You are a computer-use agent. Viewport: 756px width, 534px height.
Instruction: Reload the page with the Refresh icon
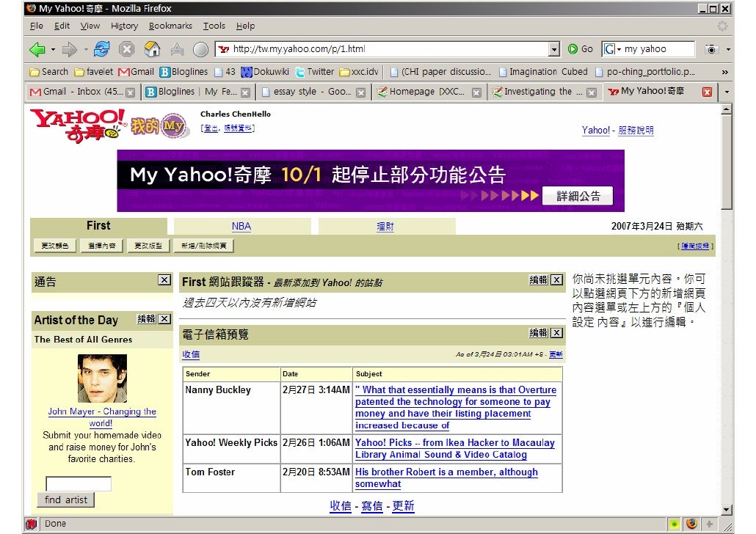(x=102, y=48)
